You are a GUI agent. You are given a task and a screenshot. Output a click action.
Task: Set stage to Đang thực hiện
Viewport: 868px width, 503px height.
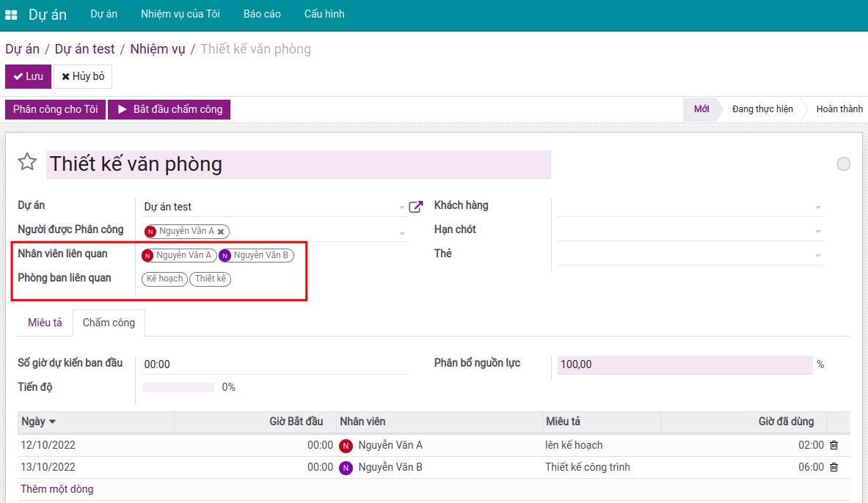(762, 109)
